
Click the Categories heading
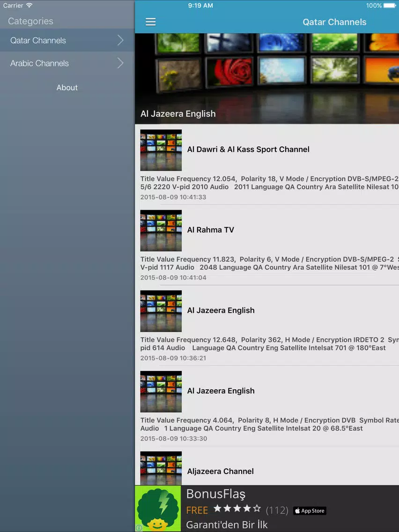[x=30, y=21]
